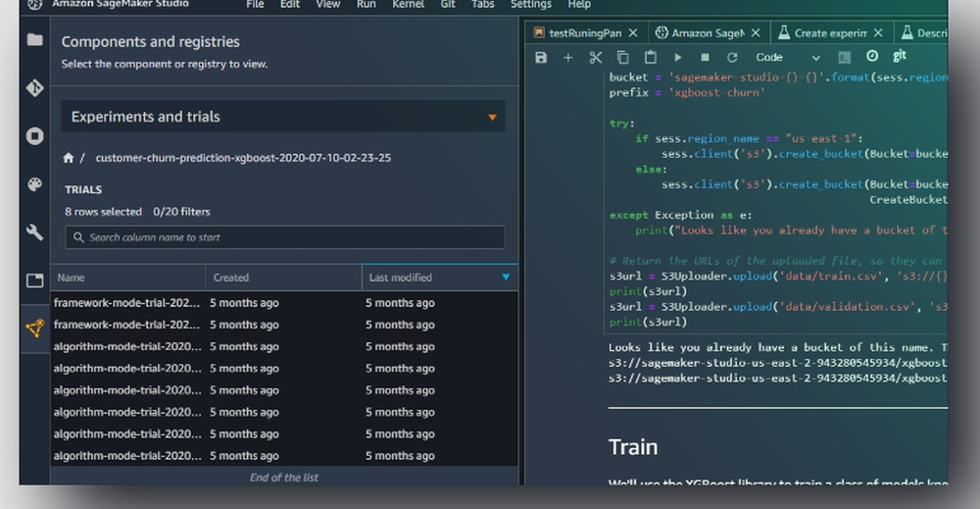
Task: Click the Amazon SageMaker Studio logo
Action: (x=35, y=4)
